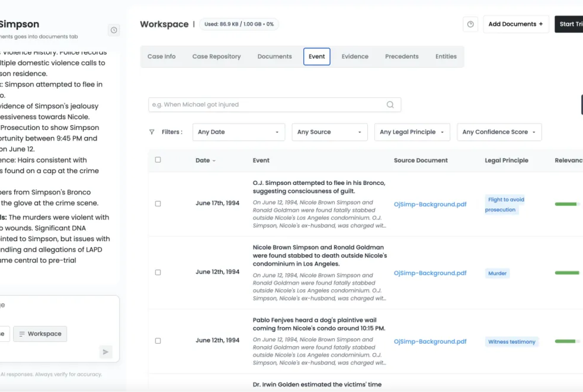Click the hamburger lines icon inside Workspace chip

22,334
